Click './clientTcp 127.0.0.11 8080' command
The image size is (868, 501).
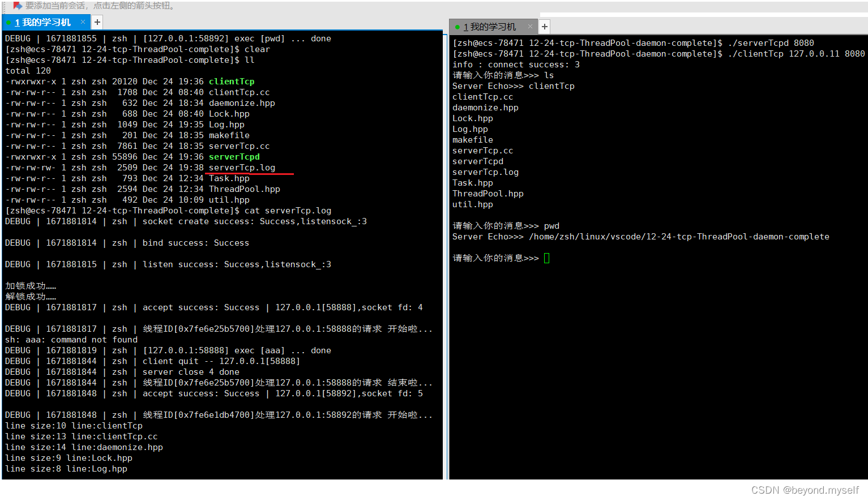click(x=796, y=54)
